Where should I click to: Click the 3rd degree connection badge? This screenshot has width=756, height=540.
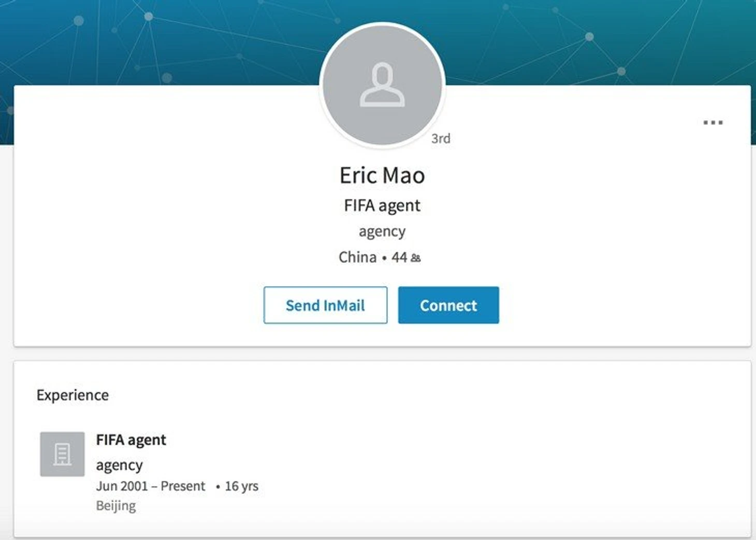[441, 138]
